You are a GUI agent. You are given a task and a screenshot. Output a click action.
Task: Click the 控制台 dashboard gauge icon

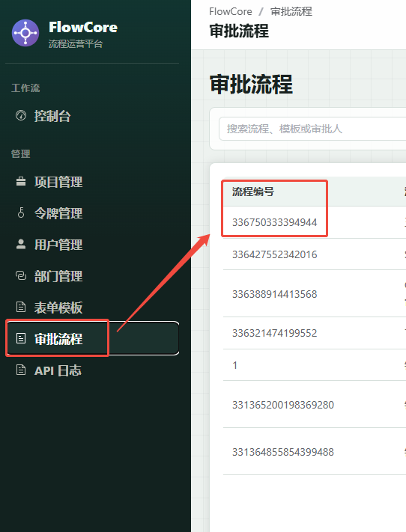point(21,116)
